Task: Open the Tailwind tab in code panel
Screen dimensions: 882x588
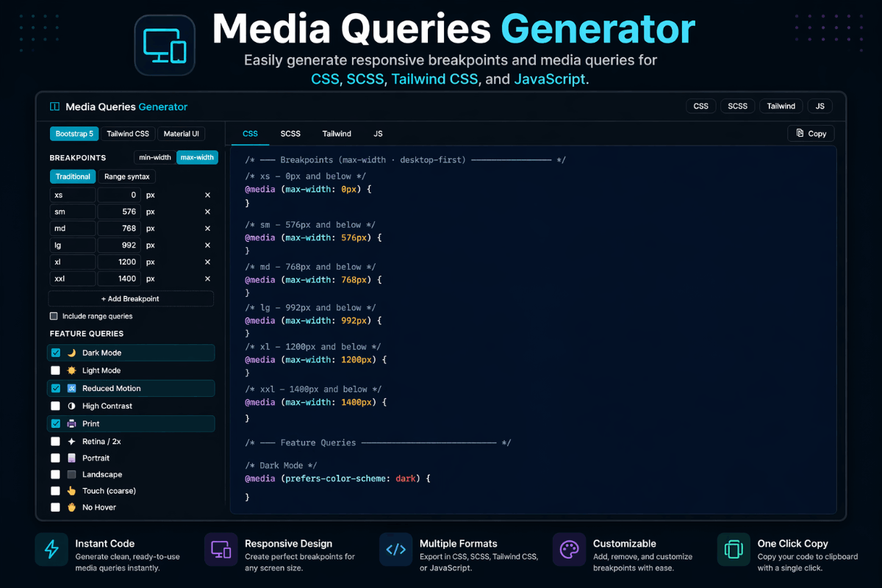Action: pos(337,134)
